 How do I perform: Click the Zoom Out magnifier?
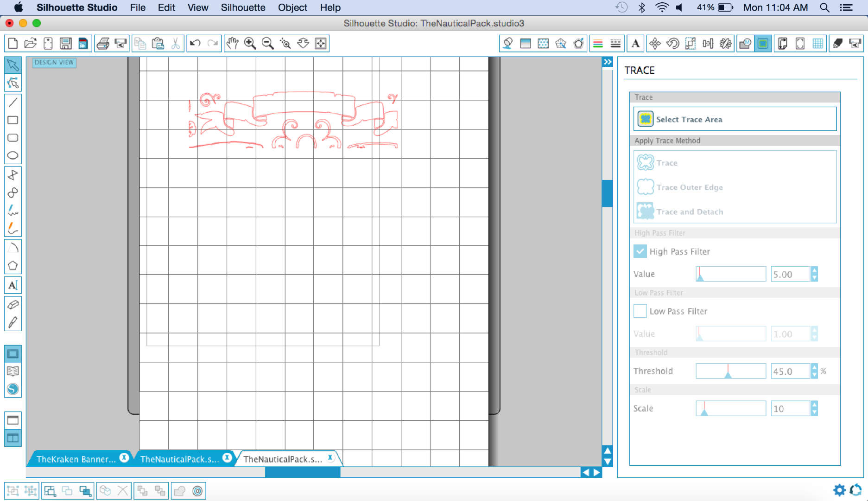point(268,44)
